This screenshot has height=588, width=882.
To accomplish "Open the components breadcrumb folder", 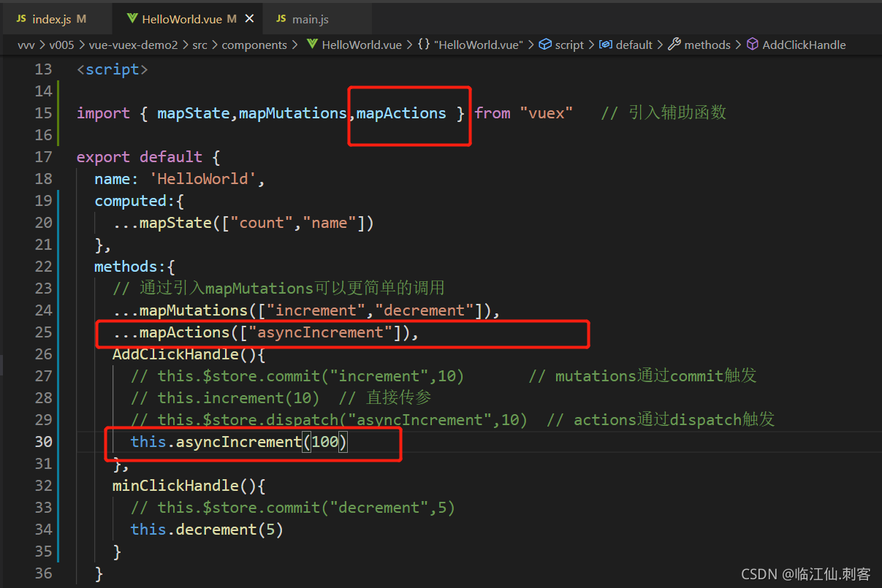I will (x=254, y=45).
